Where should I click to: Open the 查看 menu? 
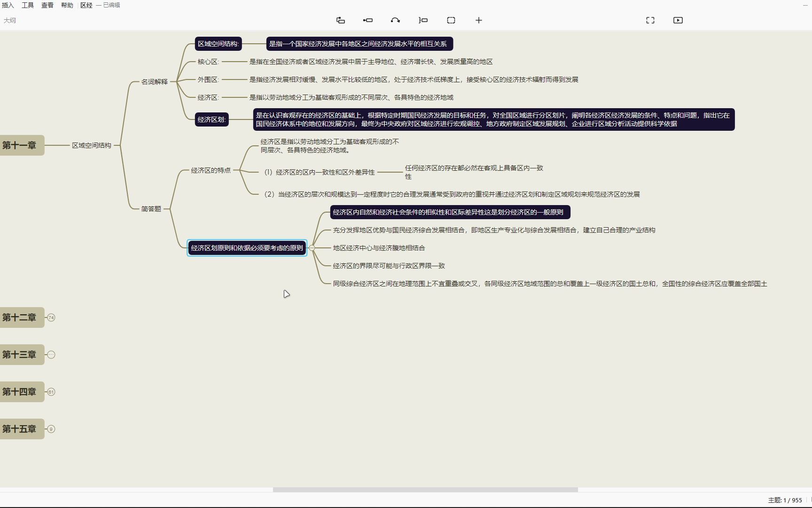(47, 5)
